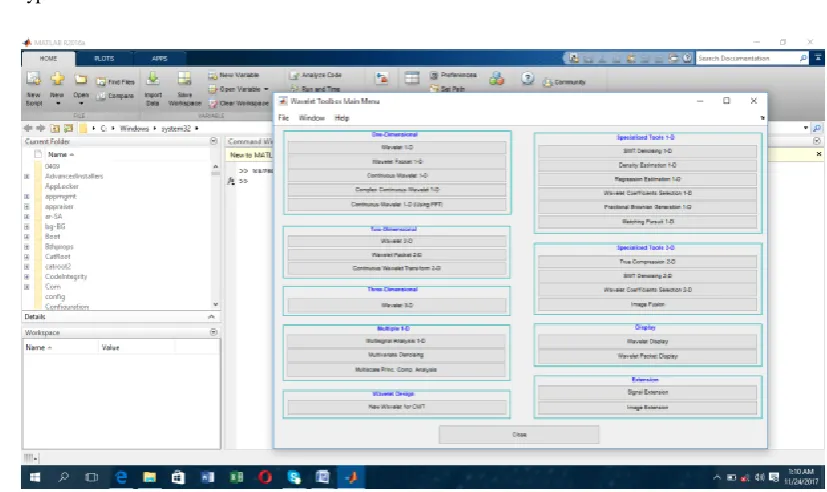
Task: Open MATLAB Preferences
Action: click(453, 75)
